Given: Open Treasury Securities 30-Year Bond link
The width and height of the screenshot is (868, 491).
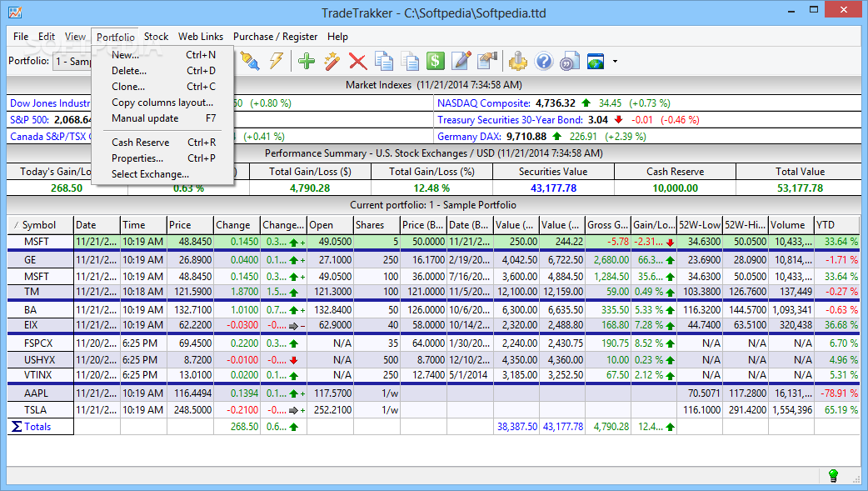Looking at the screenshot, I should (510, 120).
